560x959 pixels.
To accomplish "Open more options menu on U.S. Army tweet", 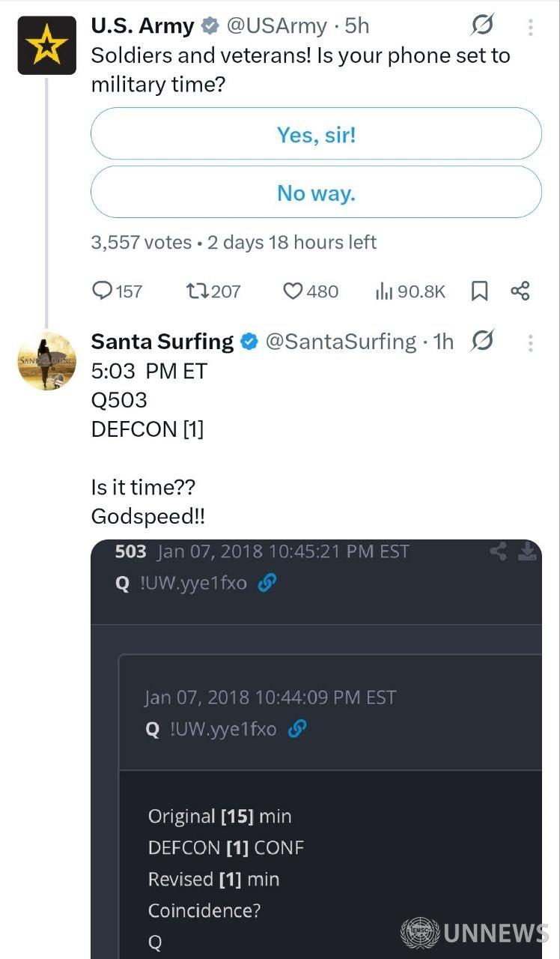I will tap(530, 27).
